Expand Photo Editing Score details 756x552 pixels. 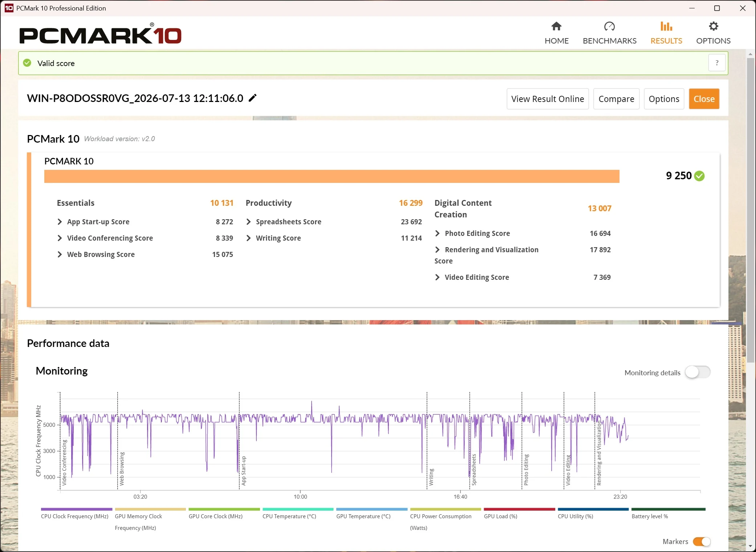click(438, 233)
